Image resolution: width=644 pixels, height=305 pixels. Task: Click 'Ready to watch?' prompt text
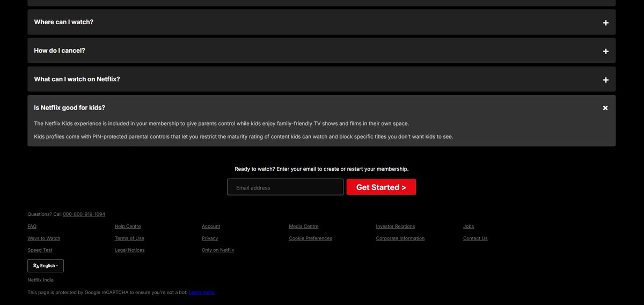click(321, 169)
